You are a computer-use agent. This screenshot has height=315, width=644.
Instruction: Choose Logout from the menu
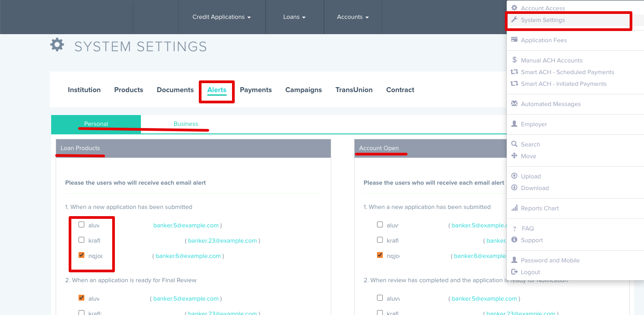(x=530, y=272)
